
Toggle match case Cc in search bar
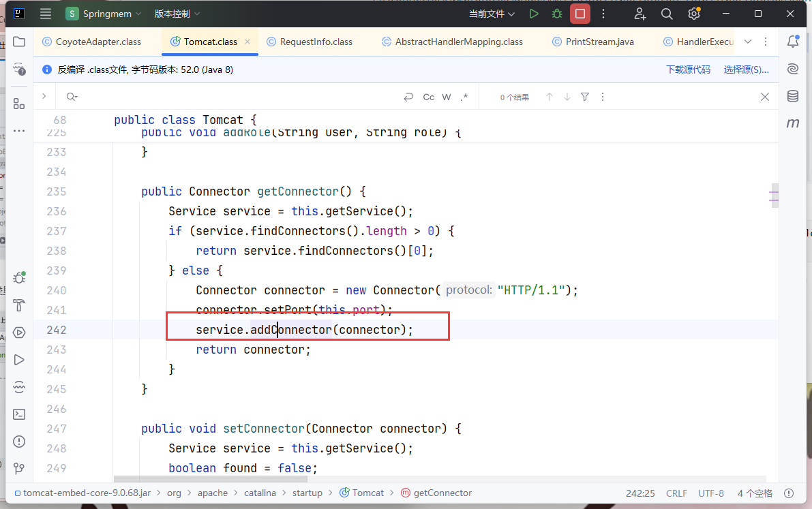coord(429,97)
